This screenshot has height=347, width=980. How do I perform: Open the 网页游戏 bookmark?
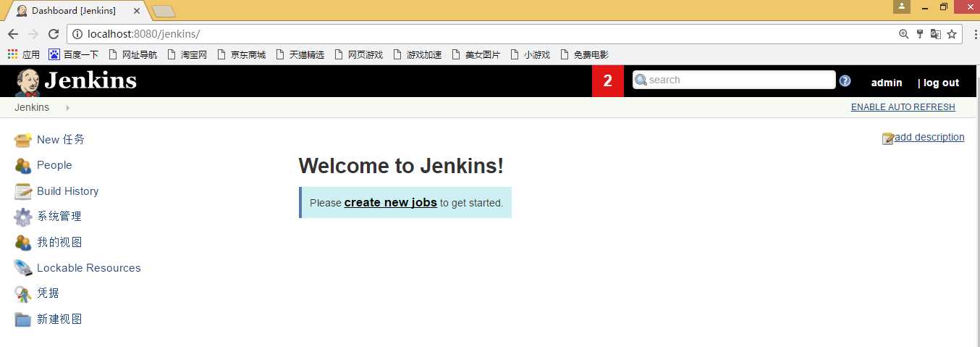click(x=359, y=54)
